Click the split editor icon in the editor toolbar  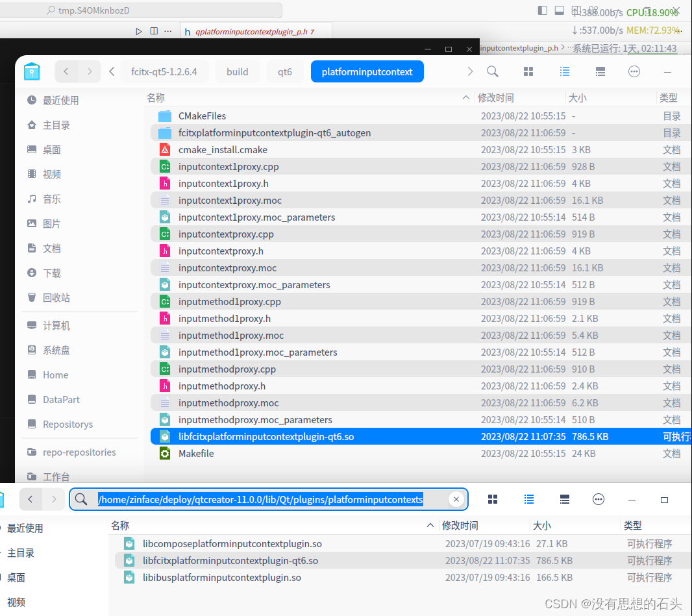pyautogui.click(x=154, y=31)
